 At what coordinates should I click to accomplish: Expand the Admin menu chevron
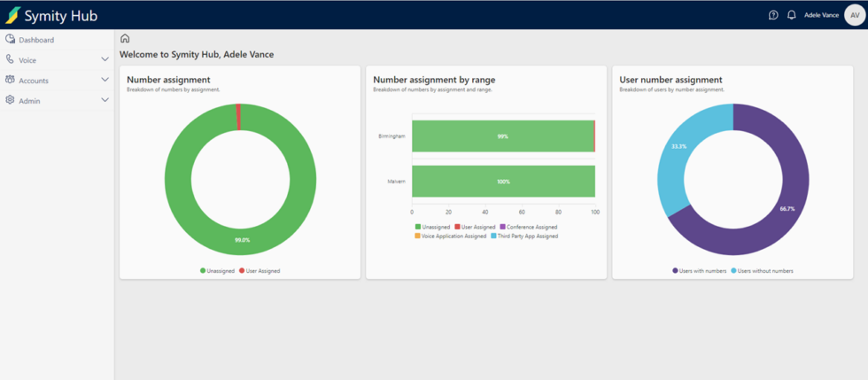coord(105,100)
